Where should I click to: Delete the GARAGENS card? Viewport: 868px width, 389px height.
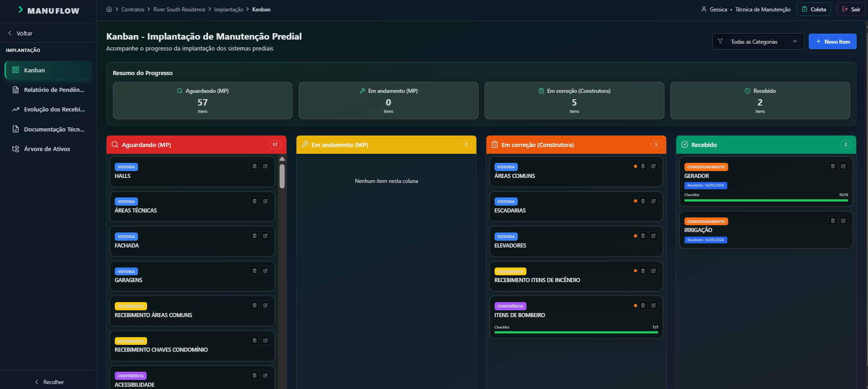[255, 271]
